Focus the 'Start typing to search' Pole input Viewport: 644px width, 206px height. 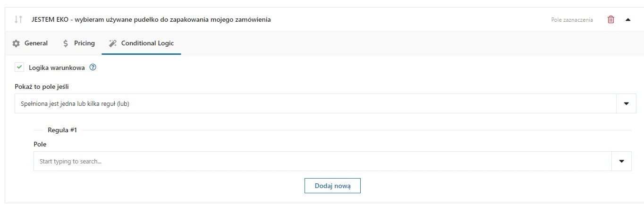(323, 161)
